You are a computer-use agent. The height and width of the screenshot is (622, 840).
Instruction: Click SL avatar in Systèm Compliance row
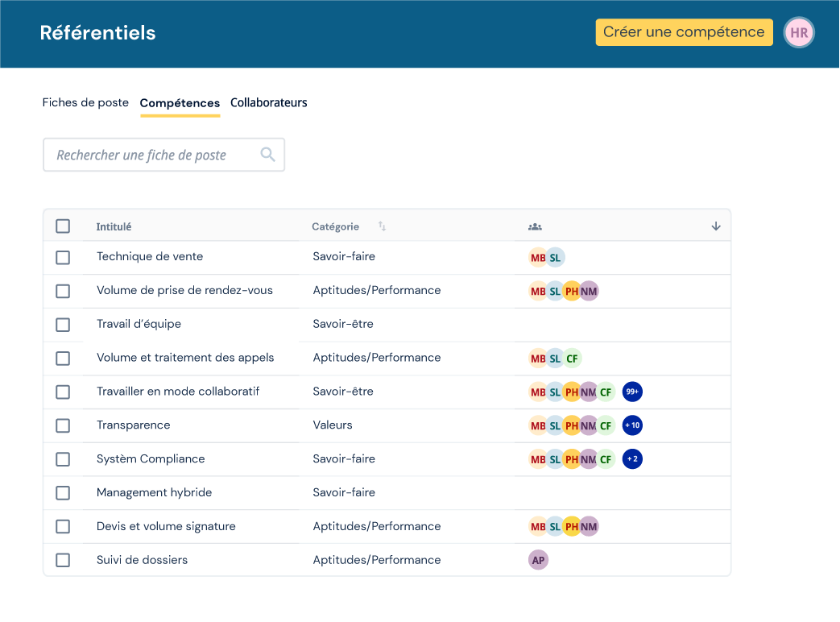pos(555,460)
